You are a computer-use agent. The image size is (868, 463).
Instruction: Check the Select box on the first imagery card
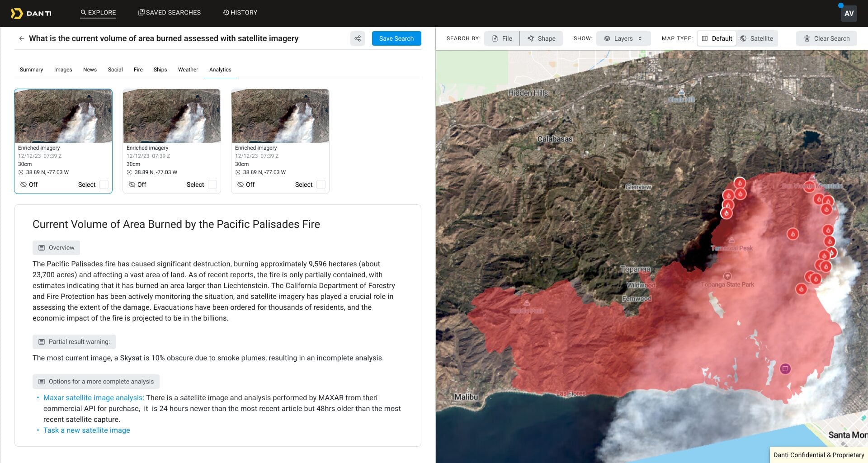104,184
